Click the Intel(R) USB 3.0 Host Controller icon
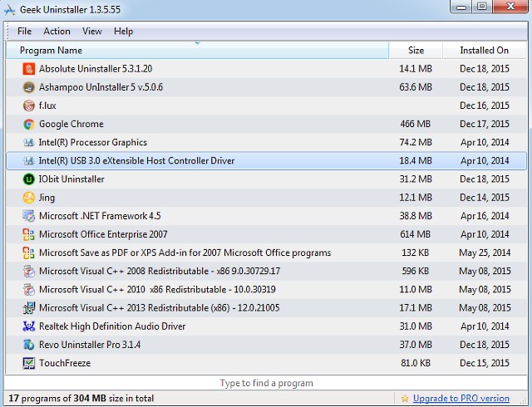 coord(29,161)
